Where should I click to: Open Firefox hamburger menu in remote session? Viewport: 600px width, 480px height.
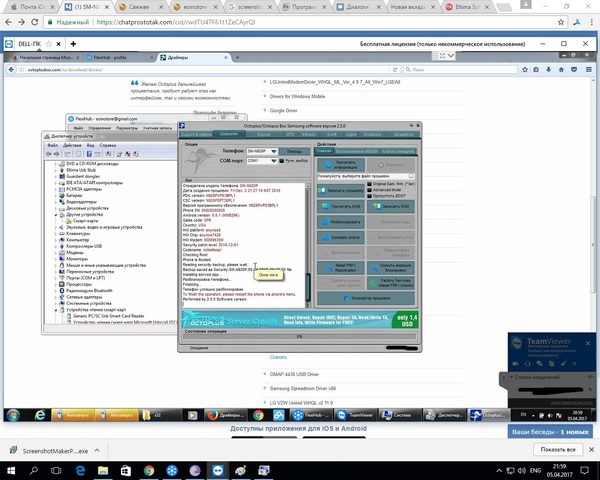click(589, 70)
